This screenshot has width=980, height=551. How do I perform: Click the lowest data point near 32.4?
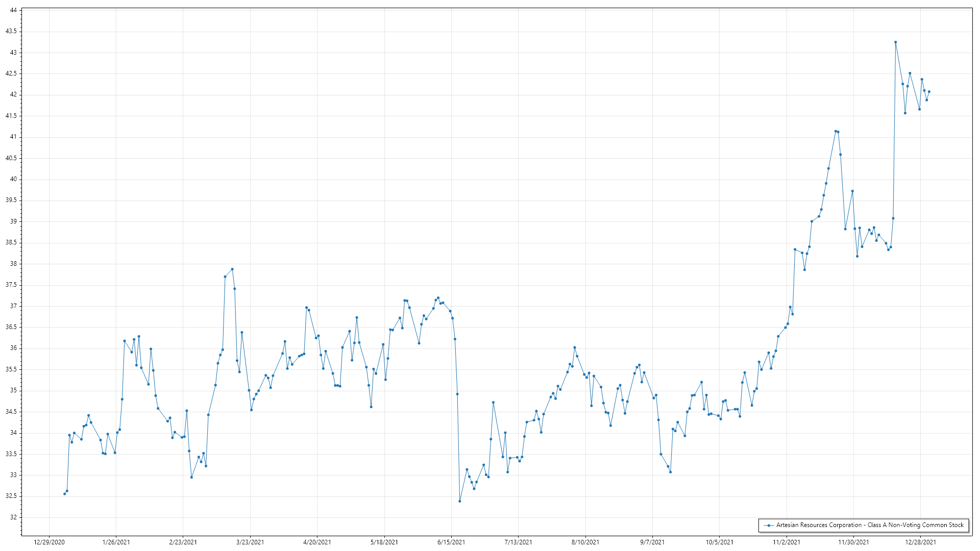coord(460,501)
